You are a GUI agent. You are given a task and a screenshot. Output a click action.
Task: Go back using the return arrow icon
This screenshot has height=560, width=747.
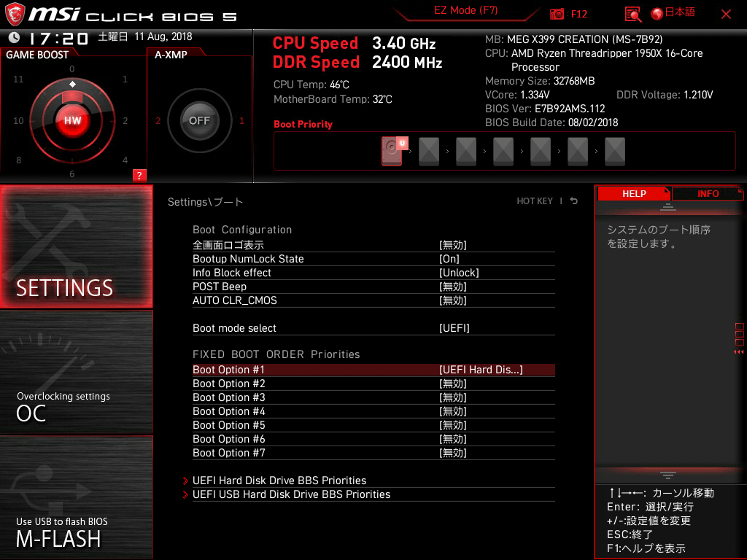click(574, 201)
